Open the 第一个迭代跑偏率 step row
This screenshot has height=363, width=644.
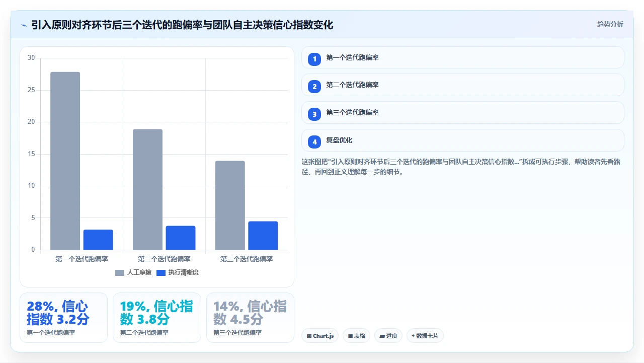pyautogui.click(x=462, y=57)
